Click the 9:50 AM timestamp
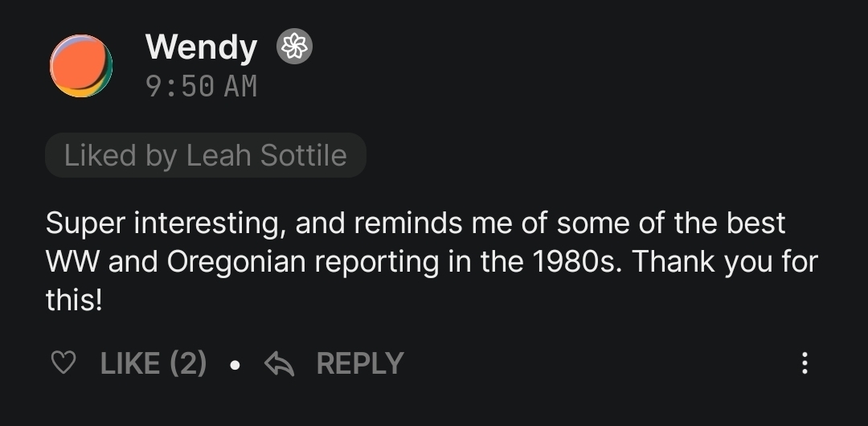The image size is (868, 426). [201, 86]
